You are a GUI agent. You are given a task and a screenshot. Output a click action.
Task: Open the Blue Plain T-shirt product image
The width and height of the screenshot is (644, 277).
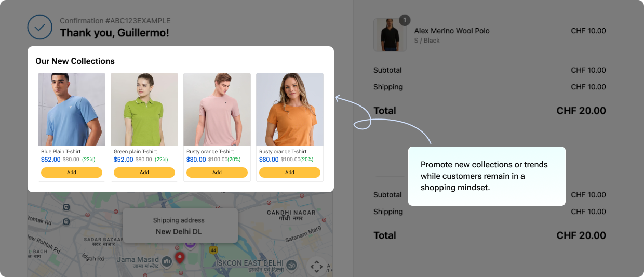tap(72, 109)
